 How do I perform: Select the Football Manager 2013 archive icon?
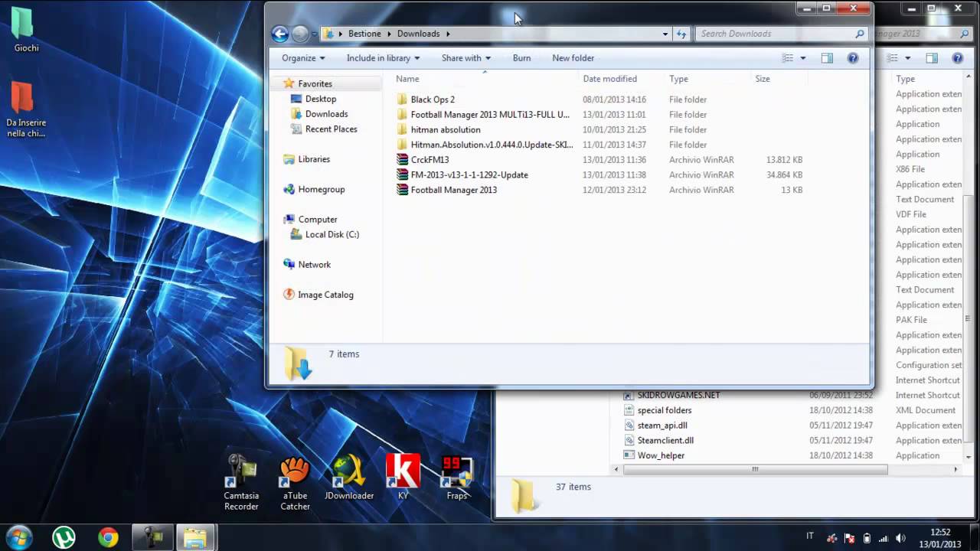click(403, 190)
